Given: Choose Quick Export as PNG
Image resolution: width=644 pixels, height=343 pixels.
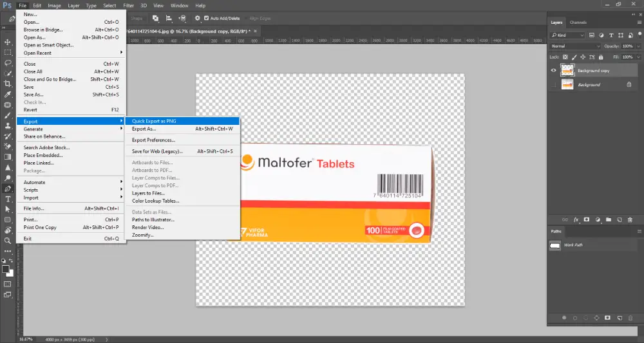Looking at the screenshot, I should click(x=182, y=121).
